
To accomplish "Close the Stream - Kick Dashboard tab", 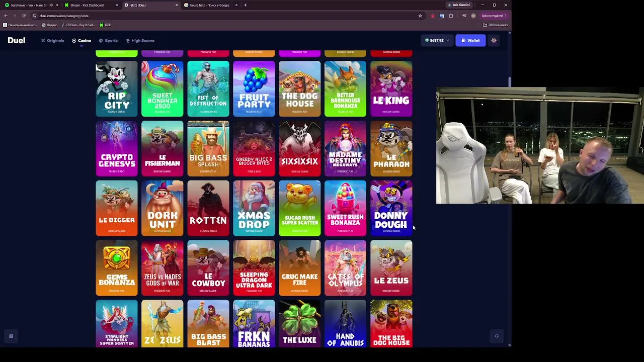I will (117, 5).
